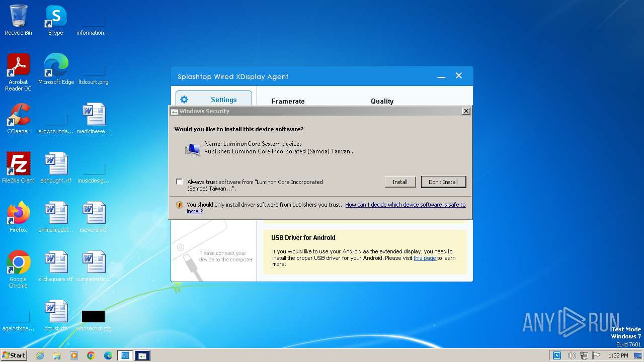Close the Windows Security dialog
Screen dimensions: 644x362
tap(466, 111)
